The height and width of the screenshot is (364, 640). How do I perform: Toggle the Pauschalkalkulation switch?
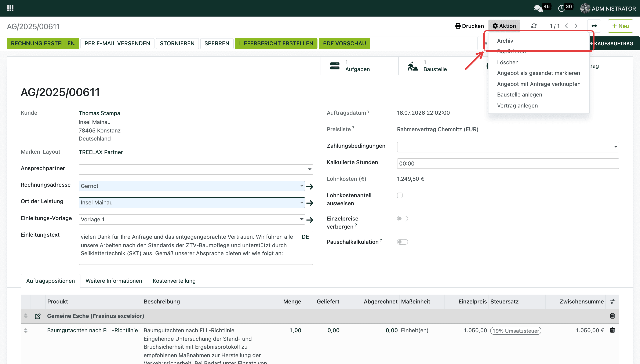[x=402, y=242]
